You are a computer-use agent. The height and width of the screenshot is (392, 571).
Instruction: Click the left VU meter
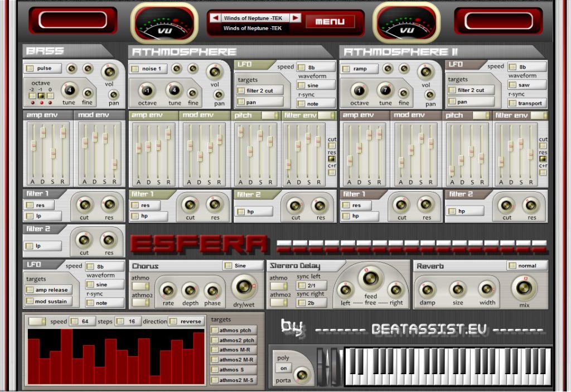pos(164,23)
